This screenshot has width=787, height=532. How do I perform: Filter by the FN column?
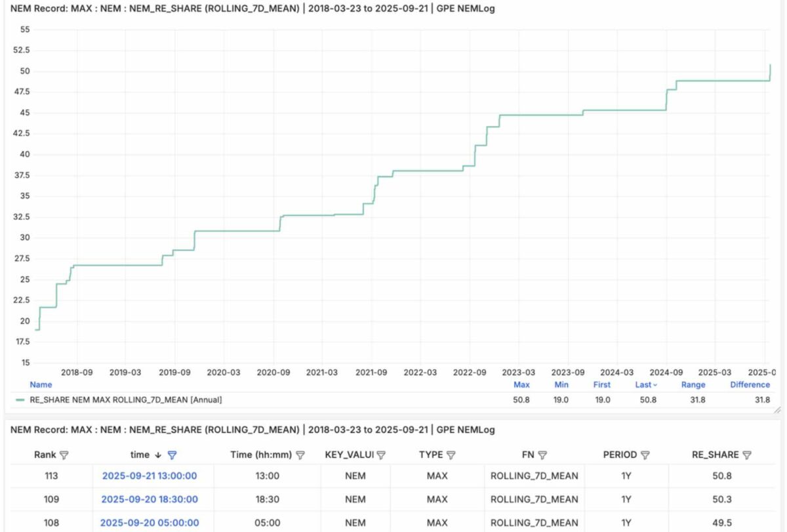click(x=542, y=455)
